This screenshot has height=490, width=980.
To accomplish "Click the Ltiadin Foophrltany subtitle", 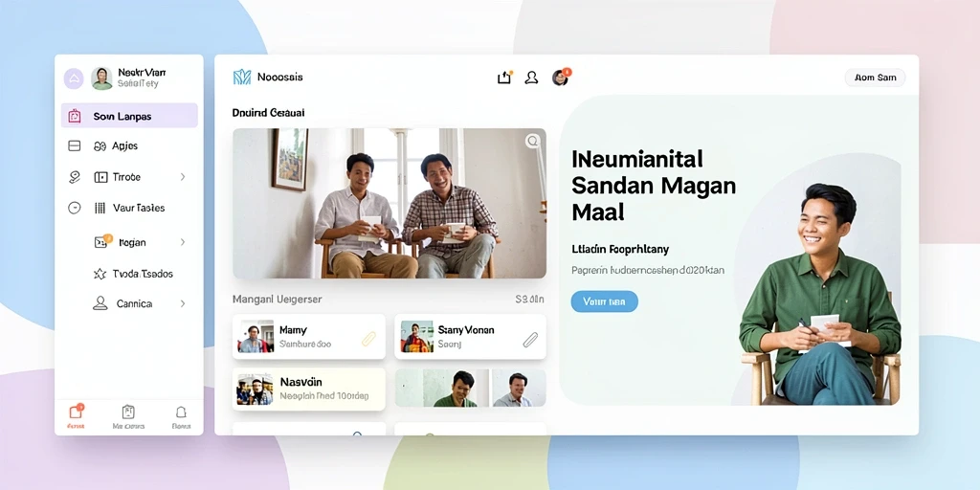I will [x=620, y=250].
